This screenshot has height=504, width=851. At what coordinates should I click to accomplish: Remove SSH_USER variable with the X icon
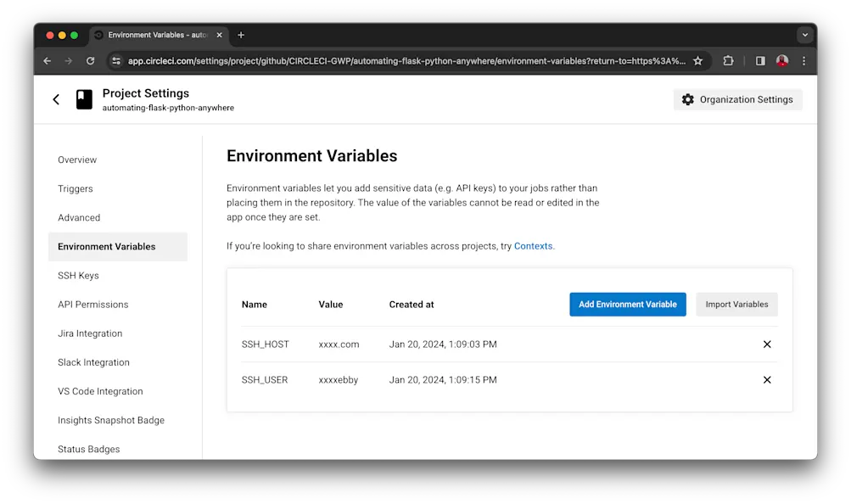pyautogui.click(x=766, y=379)
